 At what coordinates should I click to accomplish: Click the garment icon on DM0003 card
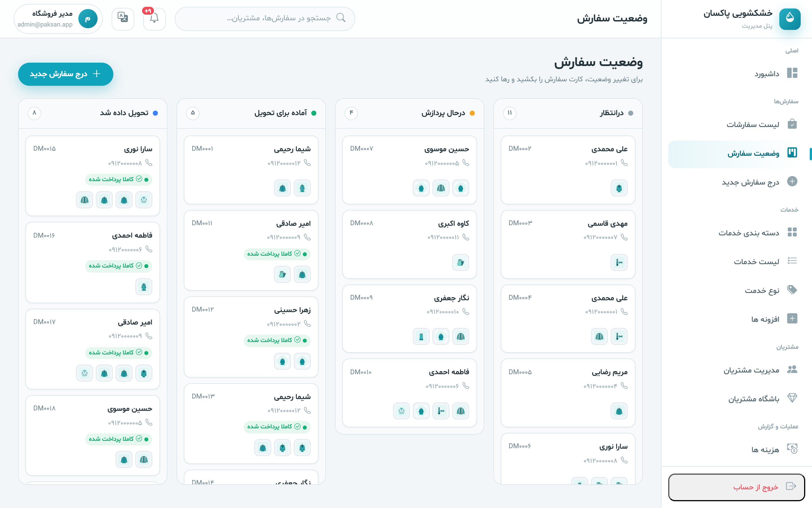point(619,262)
